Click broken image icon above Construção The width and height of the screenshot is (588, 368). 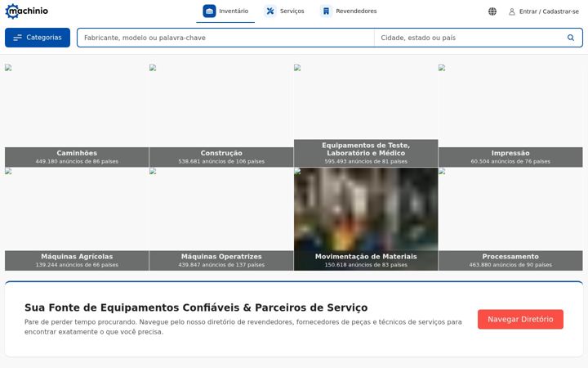coord(153,68)
